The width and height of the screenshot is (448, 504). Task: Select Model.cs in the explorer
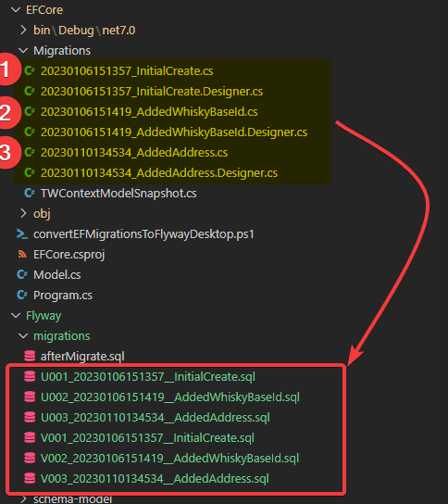(x=57, y=275)
